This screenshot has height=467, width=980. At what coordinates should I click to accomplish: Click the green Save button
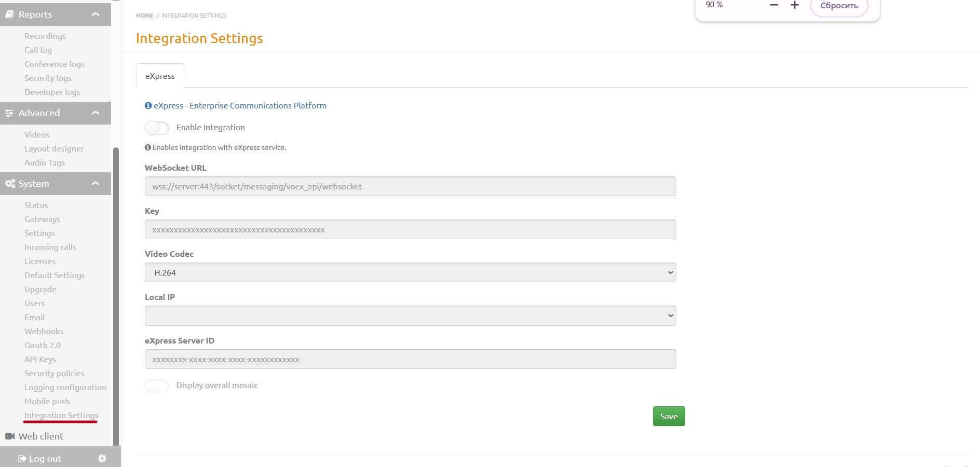[669, 417]
